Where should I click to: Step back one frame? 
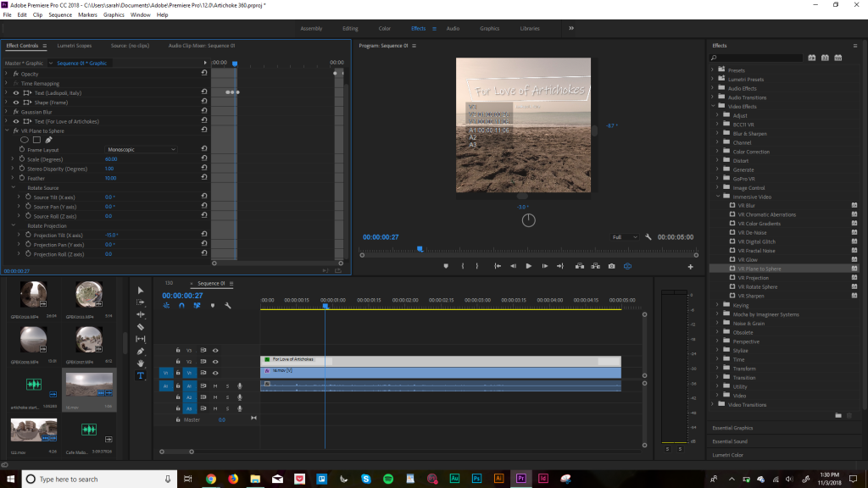click(x=513, y=266)
